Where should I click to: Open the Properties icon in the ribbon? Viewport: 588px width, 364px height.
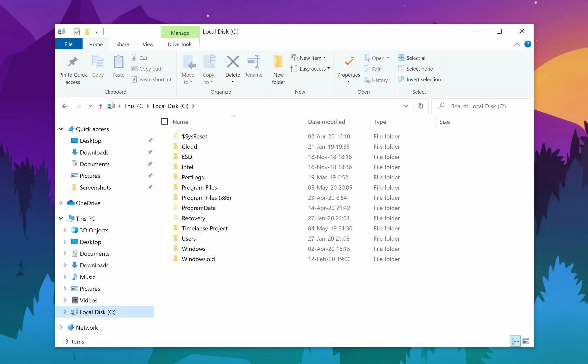[x=348, y=62]
